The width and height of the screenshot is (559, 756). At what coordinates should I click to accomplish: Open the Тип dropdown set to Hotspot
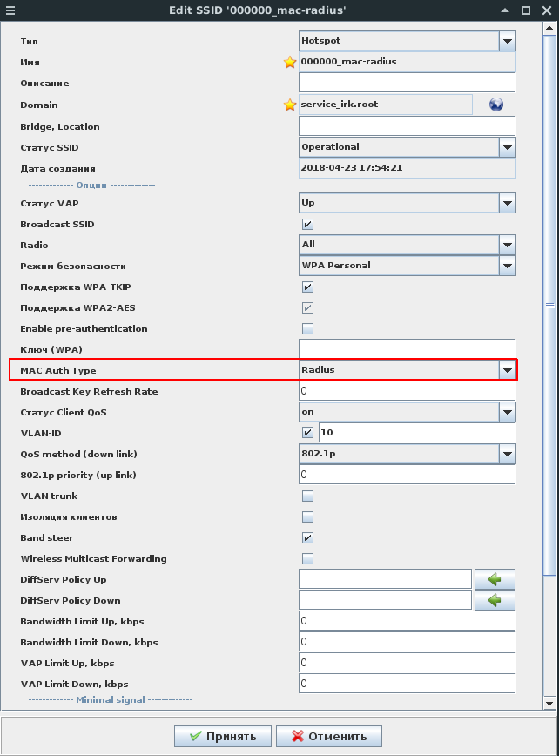click(507, 41)
